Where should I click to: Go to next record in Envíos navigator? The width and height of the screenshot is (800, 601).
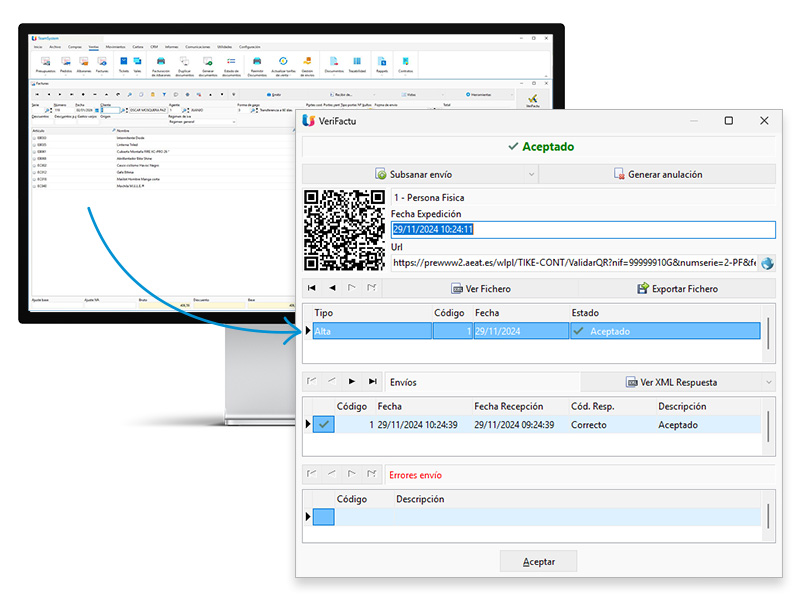(x=352, y=382)
